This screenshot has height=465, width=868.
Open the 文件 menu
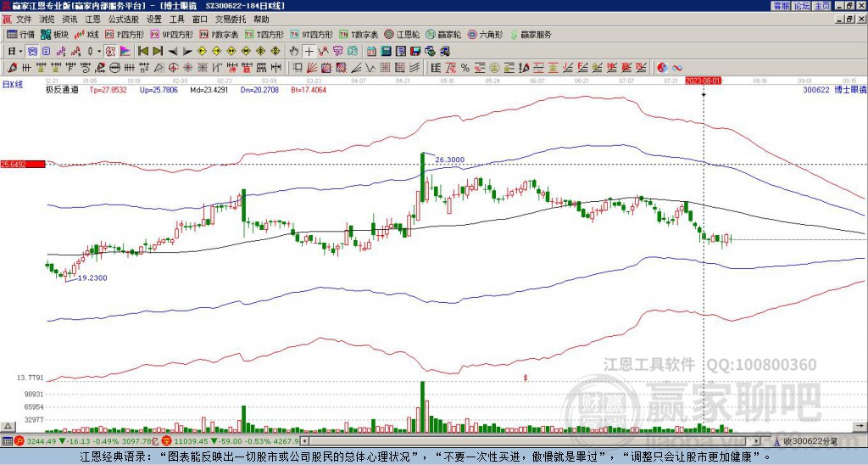[x=24, y=20]
